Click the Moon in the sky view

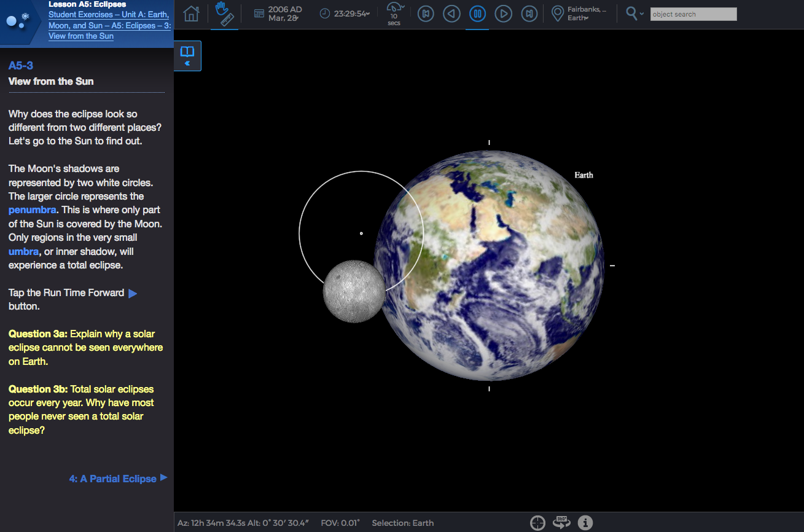(x=353, y=291)
